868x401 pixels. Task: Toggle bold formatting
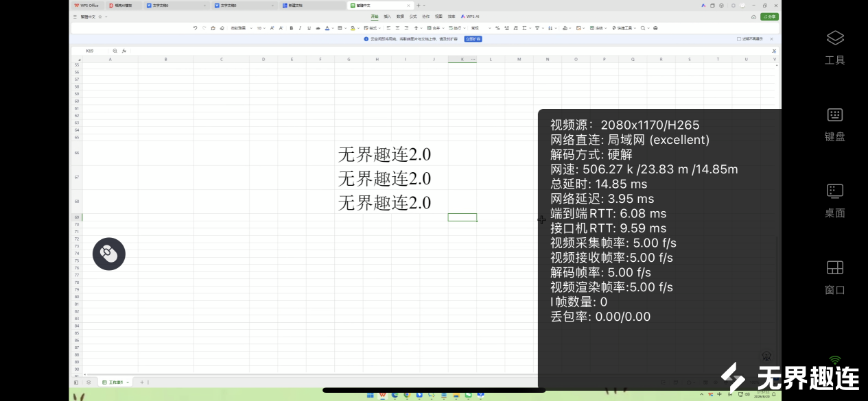click(292, 28)
